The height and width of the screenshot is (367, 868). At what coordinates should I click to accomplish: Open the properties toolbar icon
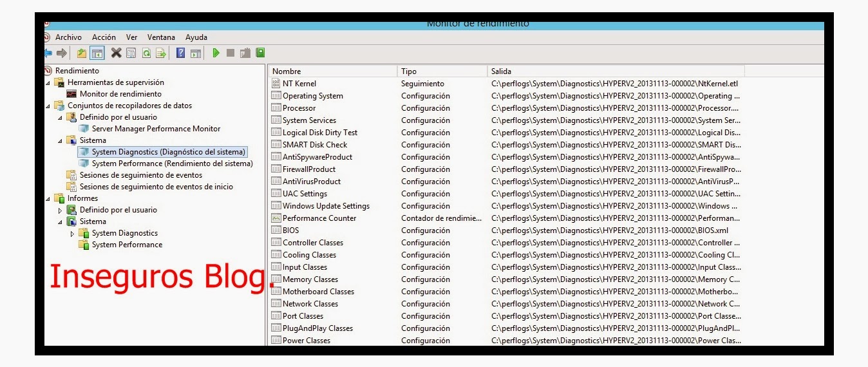coord(131,53)
